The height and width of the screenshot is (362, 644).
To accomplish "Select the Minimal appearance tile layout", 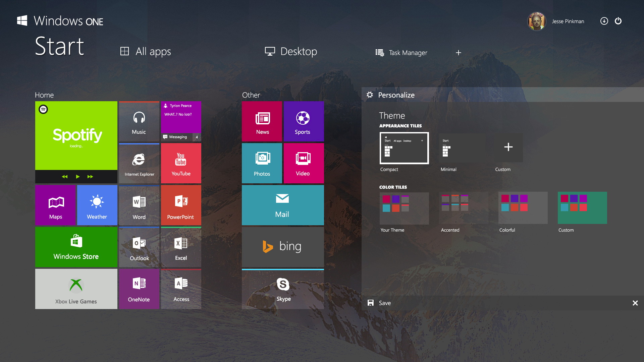I will [463, 148].
